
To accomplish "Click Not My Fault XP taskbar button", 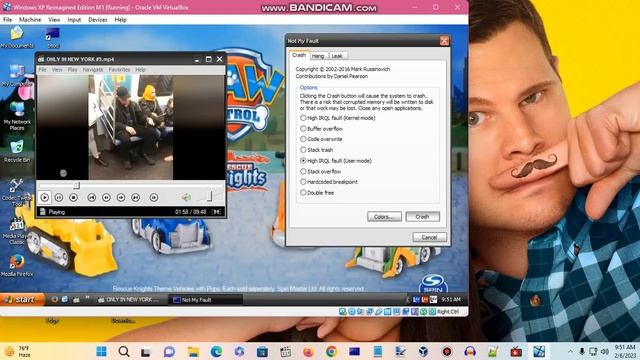I will coord(206,300).
